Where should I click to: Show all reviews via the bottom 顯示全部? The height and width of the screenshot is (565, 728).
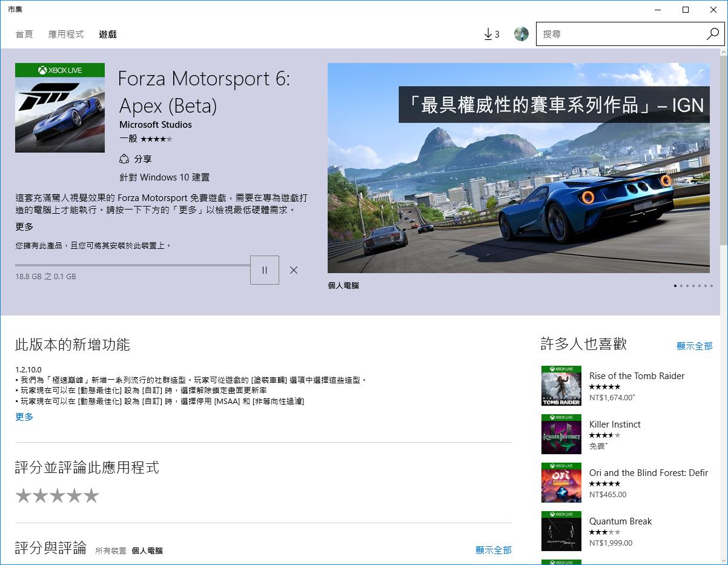pos(493,550)
